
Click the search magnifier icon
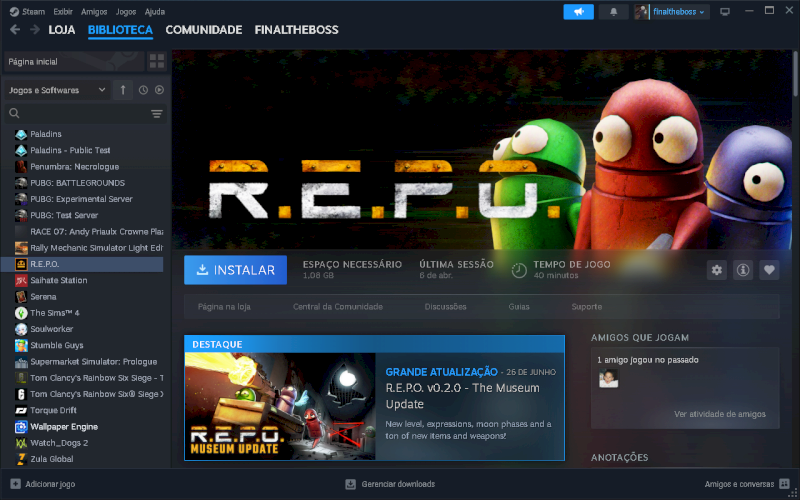14,113
